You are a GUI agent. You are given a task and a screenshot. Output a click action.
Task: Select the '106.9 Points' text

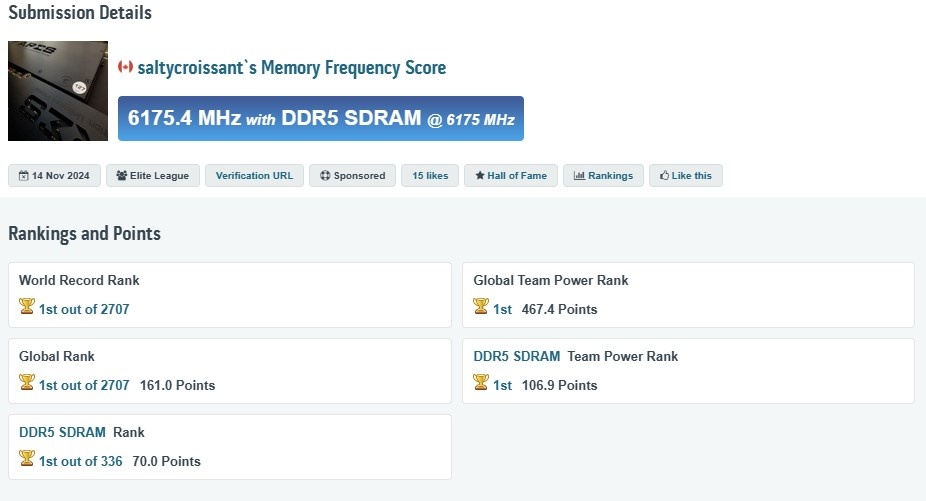click(x=559, y=385)
